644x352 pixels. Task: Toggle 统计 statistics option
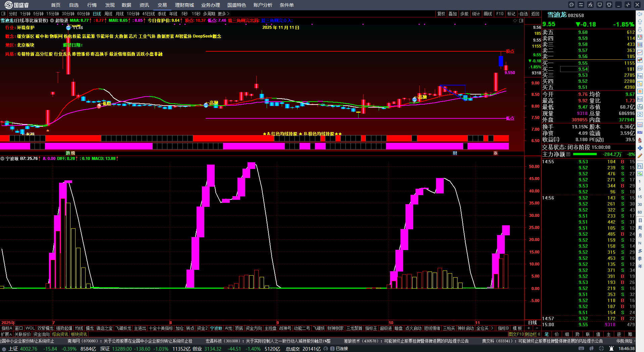[x=476, y=14]
